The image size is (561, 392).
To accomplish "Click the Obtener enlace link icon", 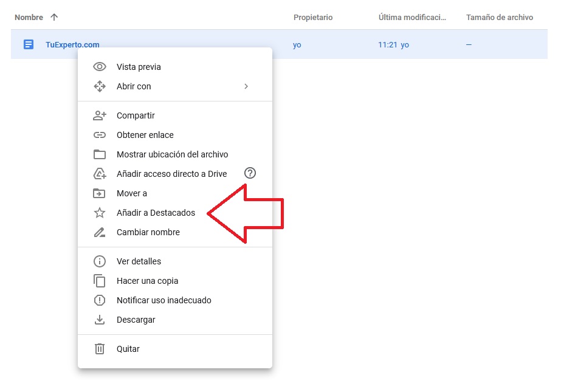I will [100, 135].
